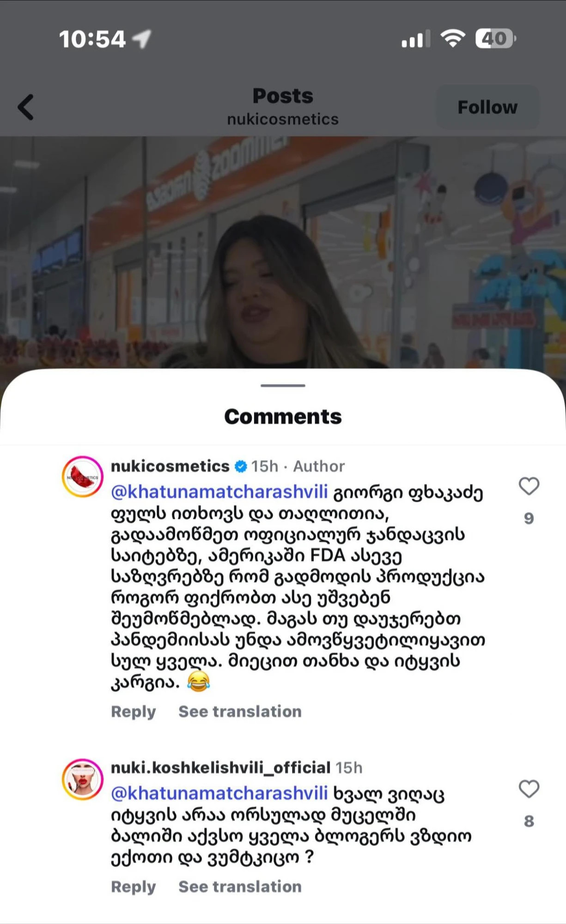
Task: Tap the nukicosmetics subtitle under Posts
Action: (283, 119)
